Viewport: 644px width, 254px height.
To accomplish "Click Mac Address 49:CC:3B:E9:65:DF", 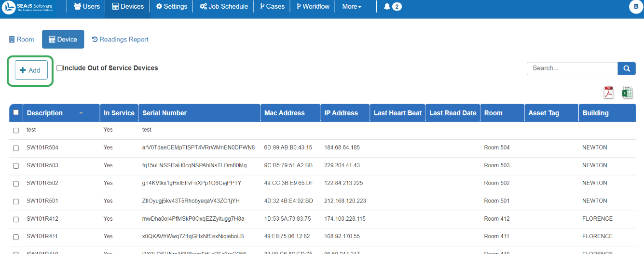I will click(288, 183).
